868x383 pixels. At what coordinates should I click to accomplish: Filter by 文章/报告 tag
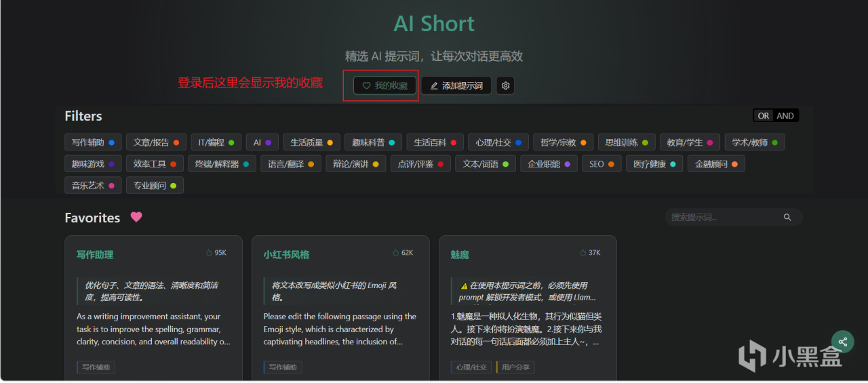pyautogui.click(x=156, y=143)
